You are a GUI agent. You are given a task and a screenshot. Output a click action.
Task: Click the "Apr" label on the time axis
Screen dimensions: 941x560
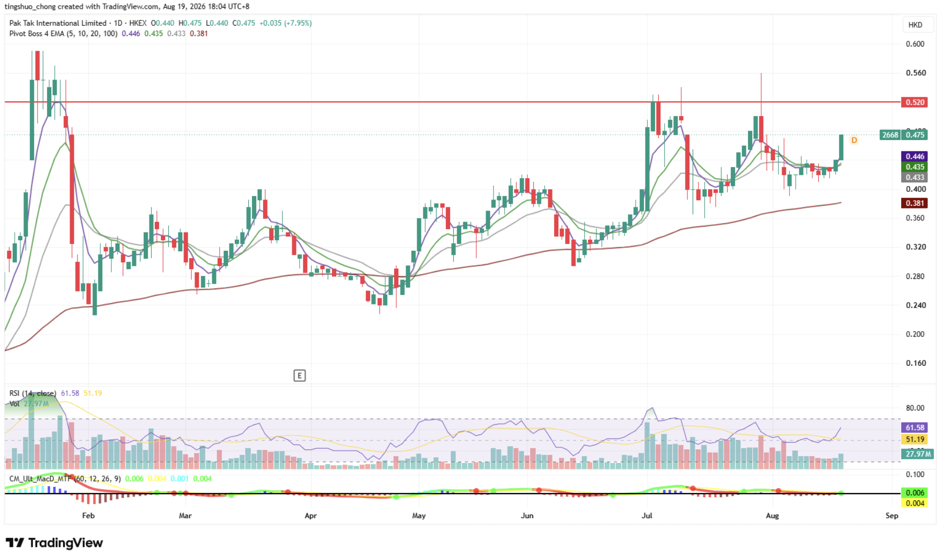pos(311,516)
